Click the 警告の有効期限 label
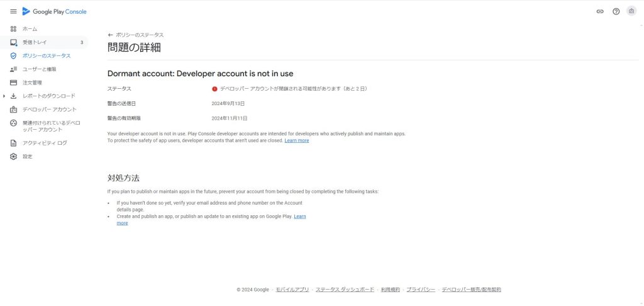644x306 pixels. 124,118
